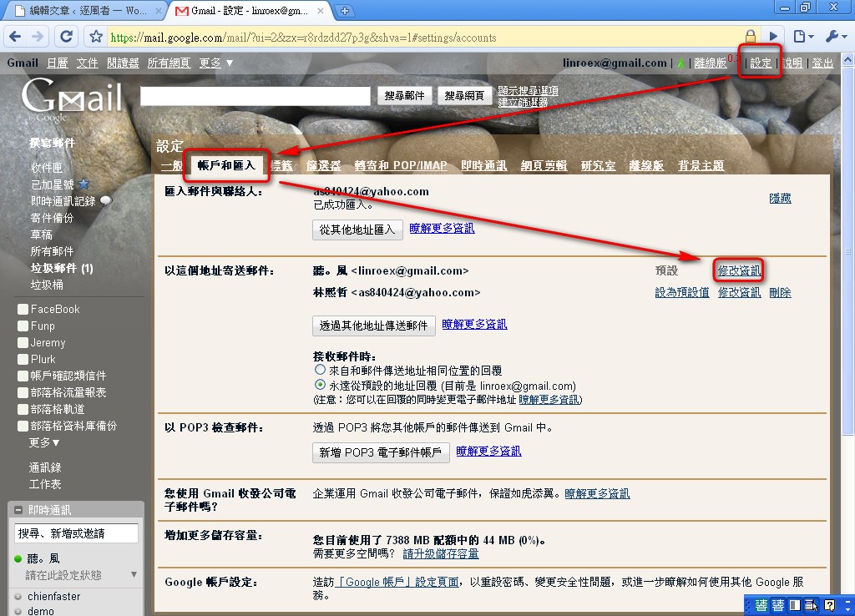This screenshot has height=616, width=855.
Task: Open the chat status dropdown arrow
Action: (134, 574)
